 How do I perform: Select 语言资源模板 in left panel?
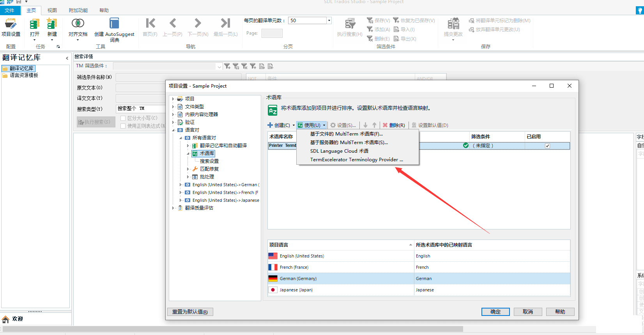click(x=24, y=75)
